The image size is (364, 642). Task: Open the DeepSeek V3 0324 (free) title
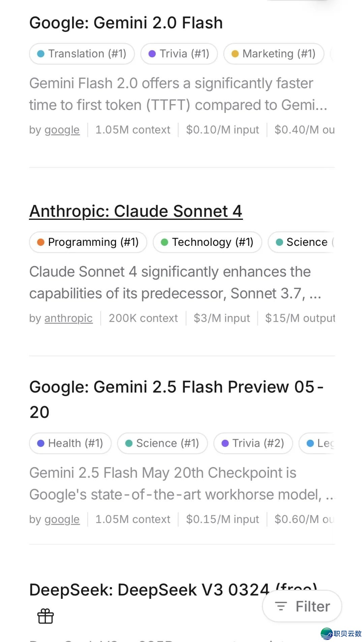pos(148,590)
